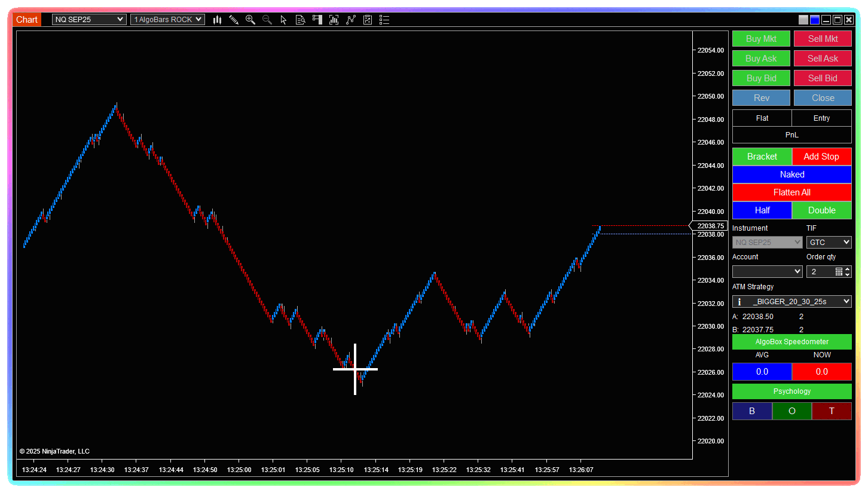Image resolution: width=868 pixels, height=493 pixels.
Task: Open the bar type candlestick icon
Action: point(217,20)
